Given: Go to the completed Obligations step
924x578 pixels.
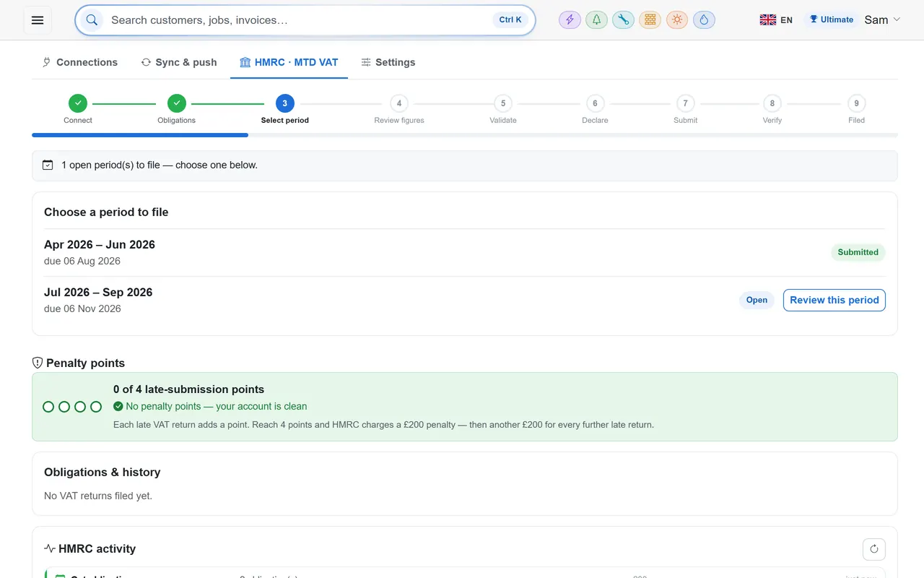Looking at the screenshot, I should click(176, 103).
